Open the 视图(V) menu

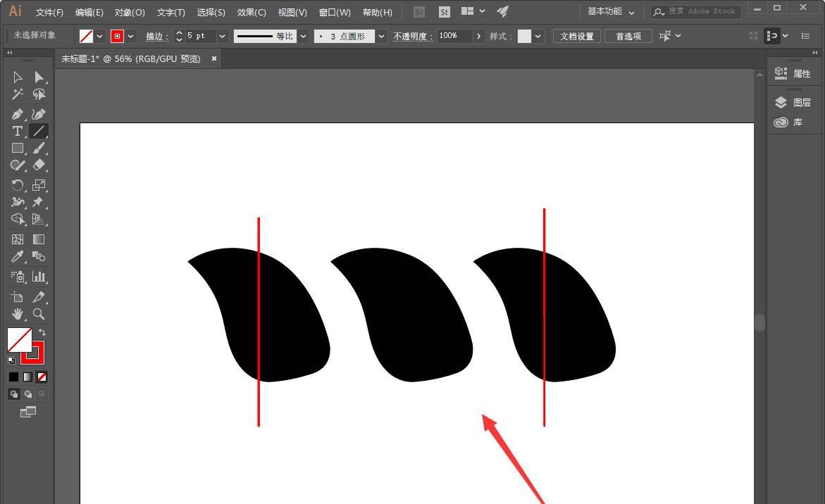[x=292, y=12]
